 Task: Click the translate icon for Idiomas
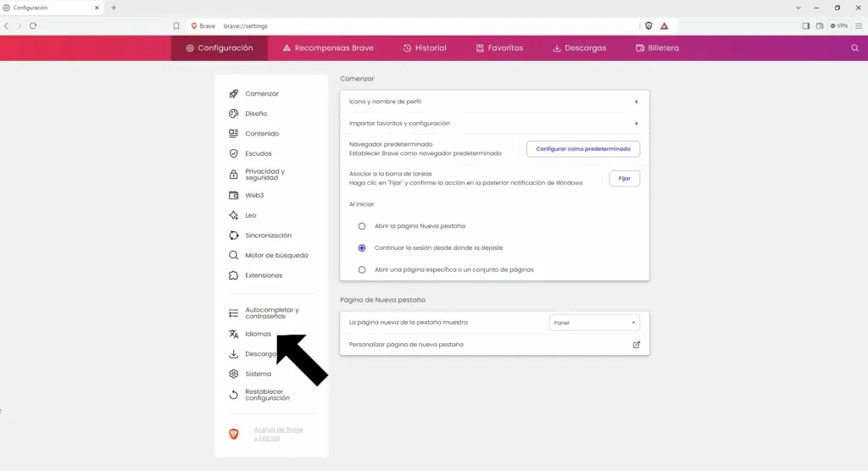pyautogui.click(x=234, y=334)
